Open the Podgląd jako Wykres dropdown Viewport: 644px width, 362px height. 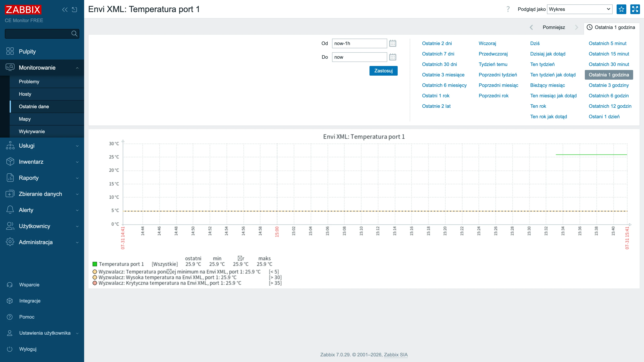tap(580, 9)
